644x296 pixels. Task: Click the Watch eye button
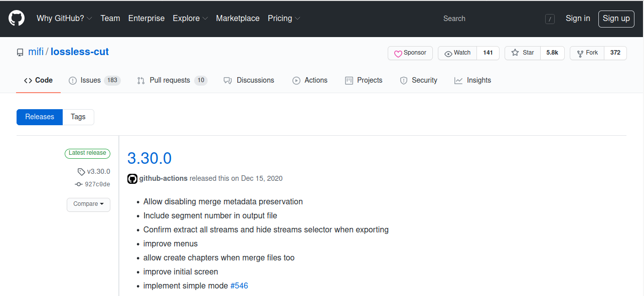point(457,53)
